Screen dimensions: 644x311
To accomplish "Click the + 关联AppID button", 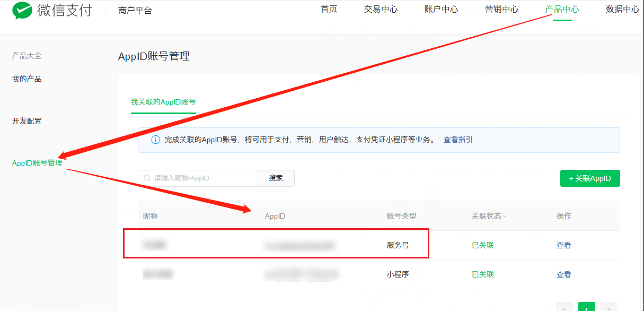I will coord(590,178).
